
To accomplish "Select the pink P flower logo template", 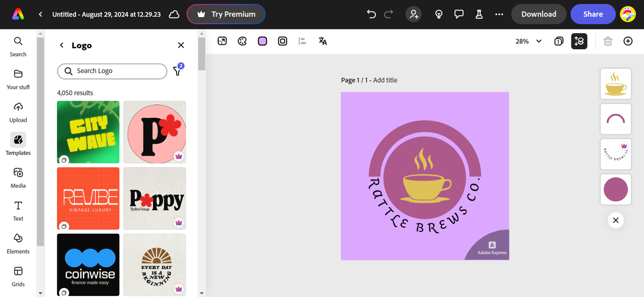I will [x=154, y=132].
